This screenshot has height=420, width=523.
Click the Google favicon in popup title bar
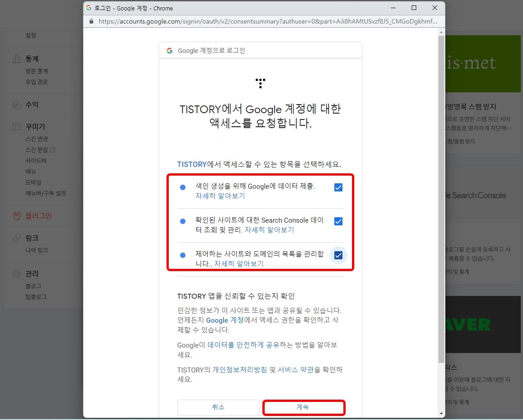(x=89, y=8)
